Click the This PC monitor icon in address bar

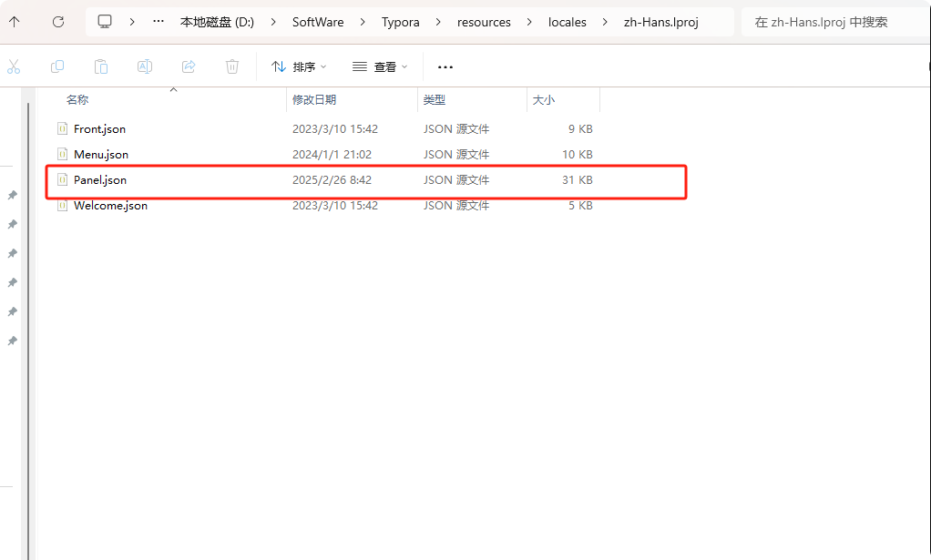coord(106,22)
